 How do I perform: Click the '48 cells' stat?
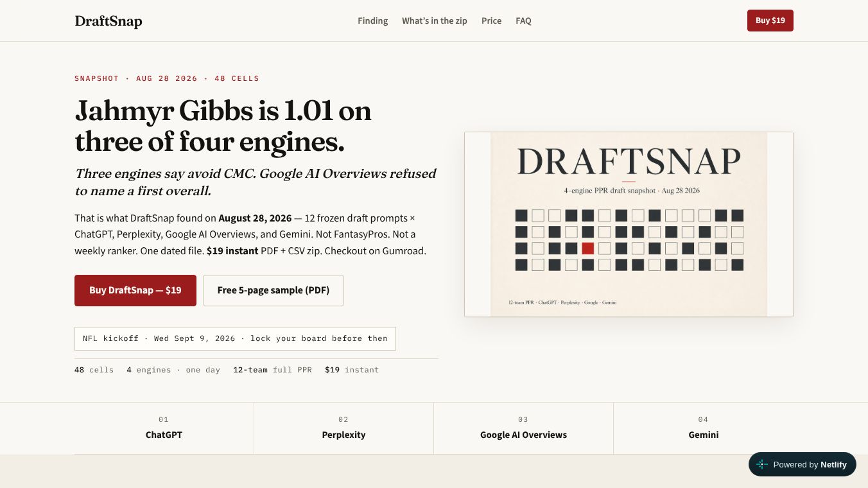tap(94, 370)
